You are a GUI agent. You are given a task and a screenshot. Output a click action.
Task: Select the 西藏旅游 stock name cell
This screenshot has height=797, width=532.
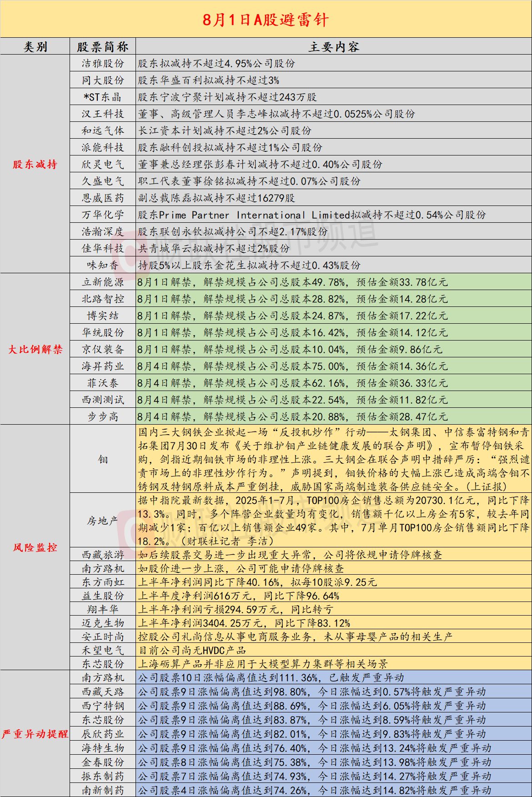[103, 555]
